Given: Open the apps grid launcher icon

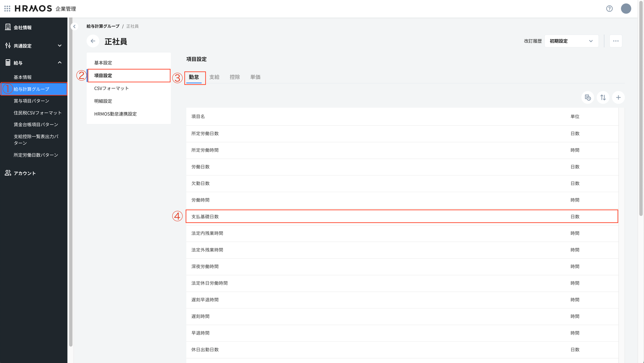Looking at the screenshot, I should click(7, 8).
